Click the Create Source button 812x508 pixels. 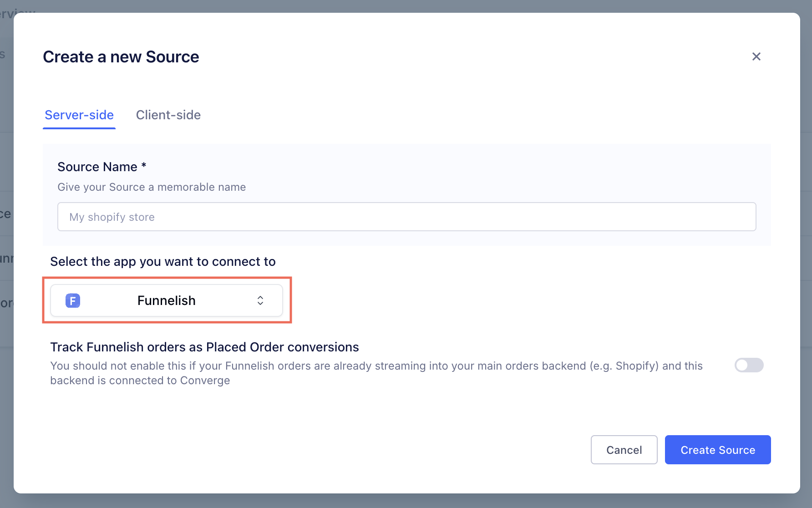click(718, 450)
